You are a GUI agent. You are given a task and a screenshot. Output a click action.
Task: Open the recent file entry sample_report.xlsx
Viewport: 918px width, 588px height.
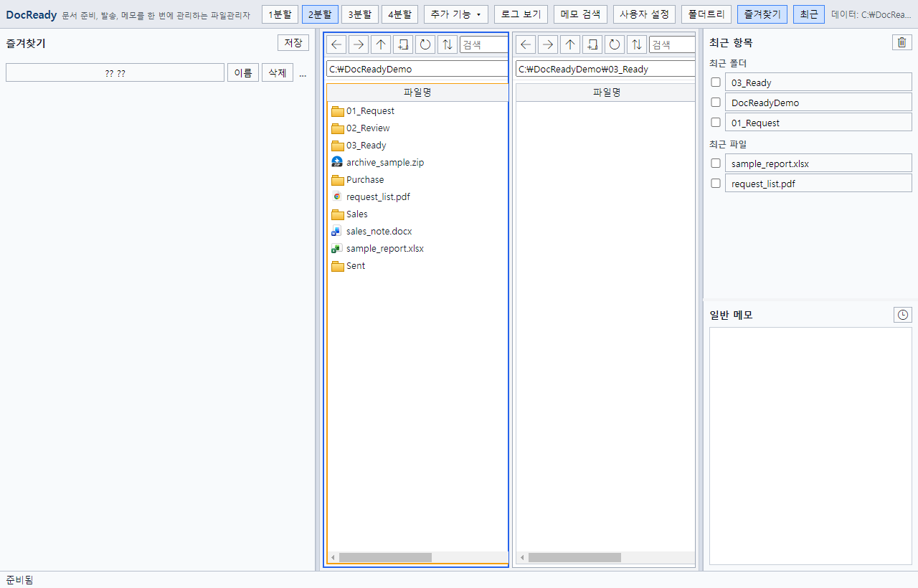tap(818, 163)
